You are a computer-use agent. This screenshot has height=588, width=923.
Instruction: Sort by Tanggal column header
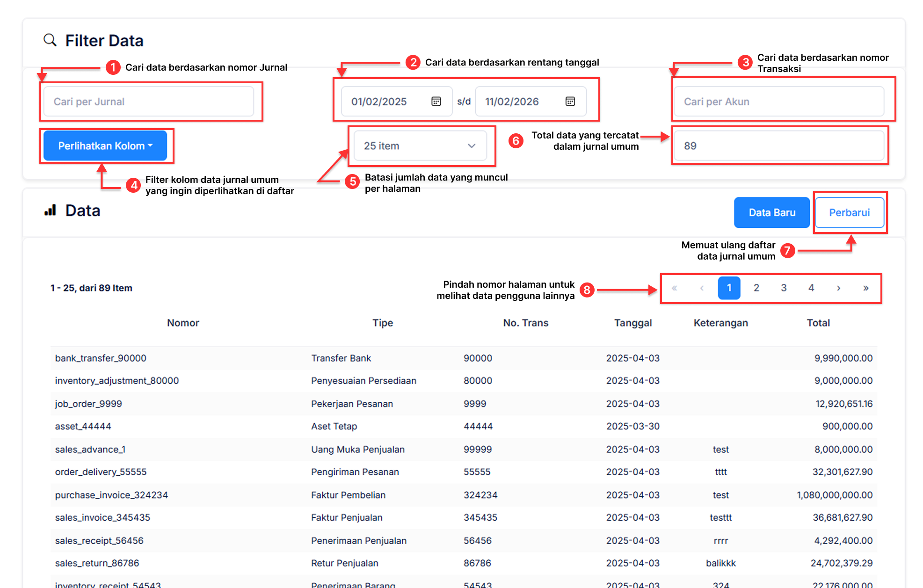click(x=632, y=323)
